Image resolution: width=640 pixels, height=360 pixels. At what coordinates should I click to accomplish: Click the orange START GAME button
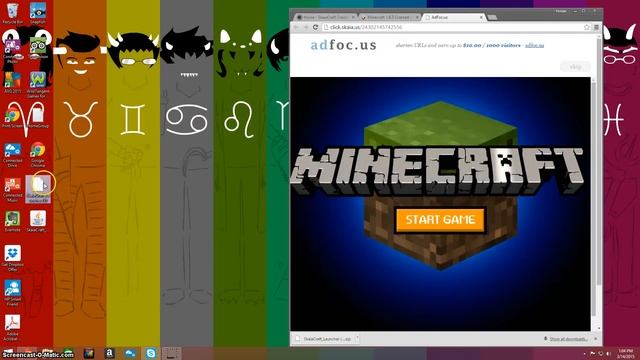click(x=440, y=220)
